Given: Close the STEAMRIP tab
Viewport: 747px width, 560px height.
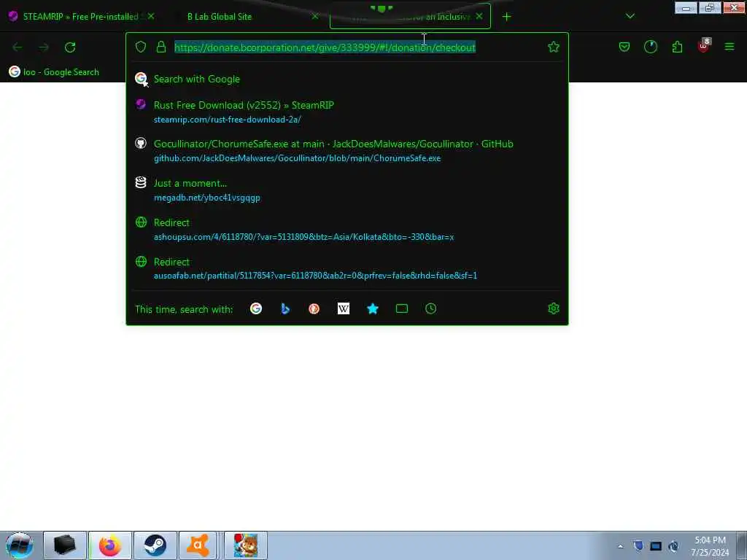Looking at the screenshot, I should (151, 16).
